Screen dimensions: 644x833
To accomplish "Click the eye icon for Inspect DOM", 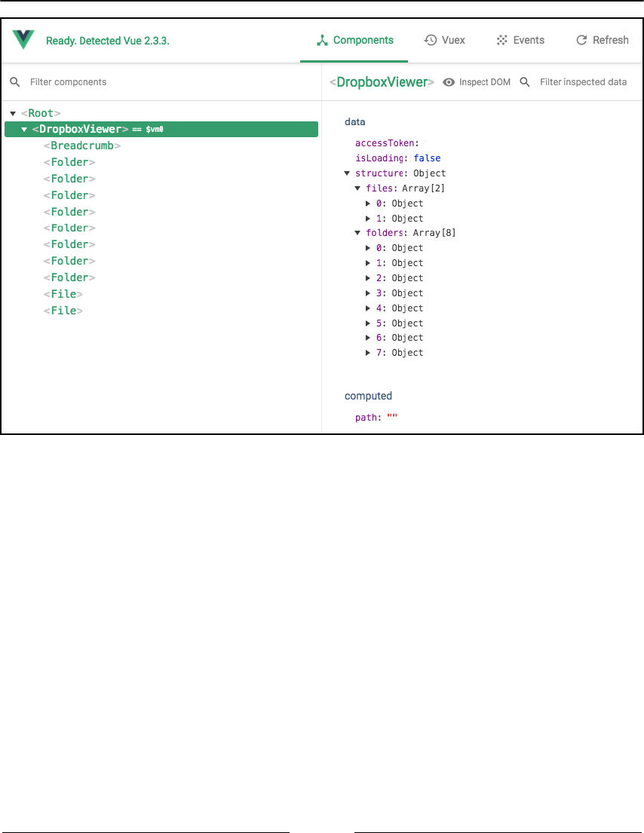I will coord(449,82).
